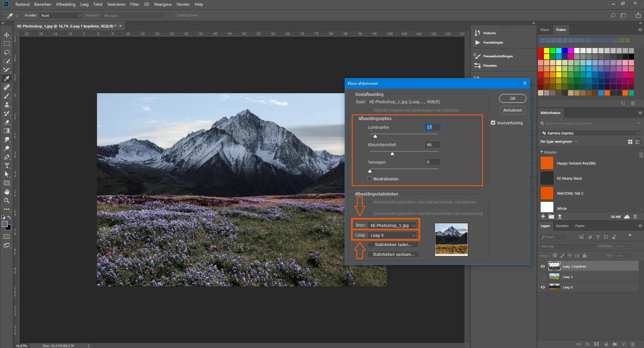This screenshot has width=644, height=348.
Task: Click the library search field
Action: [x=591, y=123]
